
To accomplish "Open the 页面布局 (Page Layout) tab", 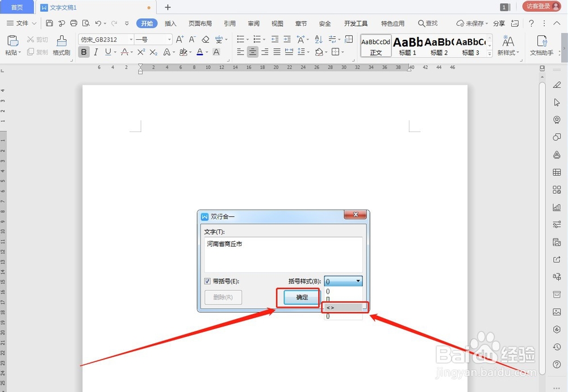I will coord(200,23).
